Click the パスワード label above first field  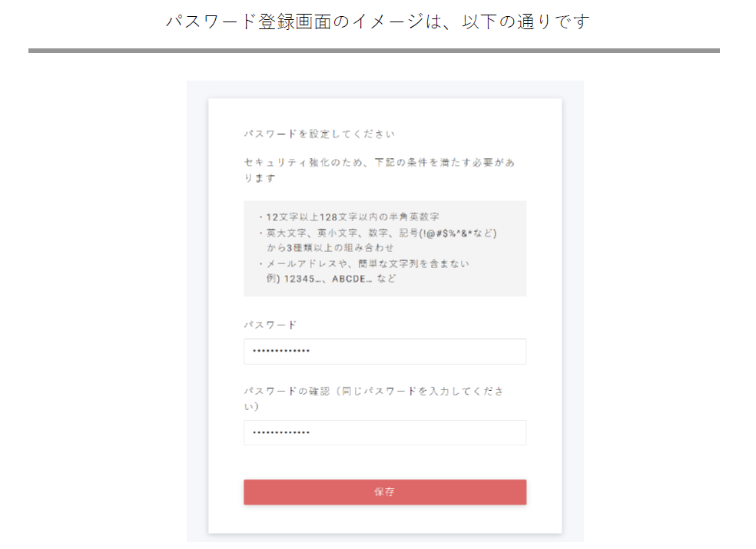pyautogui.click(x=270, y=325)
